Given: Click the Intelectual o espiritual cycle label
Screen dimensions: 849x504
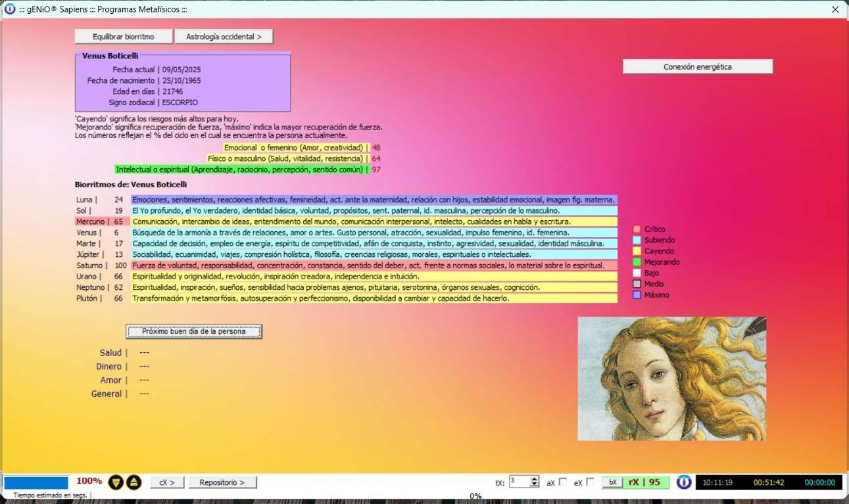Looking at the screenshot, I should [x=242, y=170].
